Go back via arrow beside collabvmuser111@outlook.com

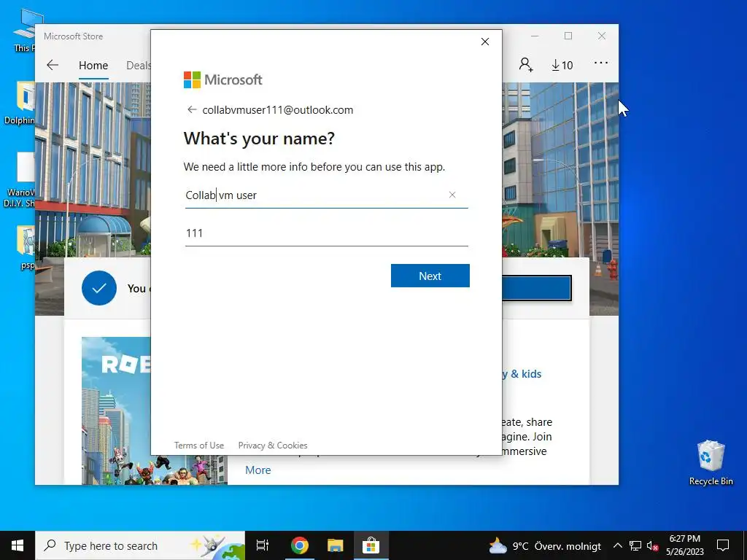192,109
